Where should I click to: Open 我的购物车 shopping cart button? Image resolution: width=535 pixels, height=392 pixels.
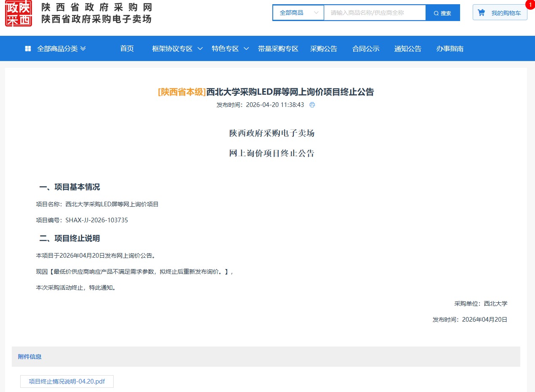tap(506, 13)
